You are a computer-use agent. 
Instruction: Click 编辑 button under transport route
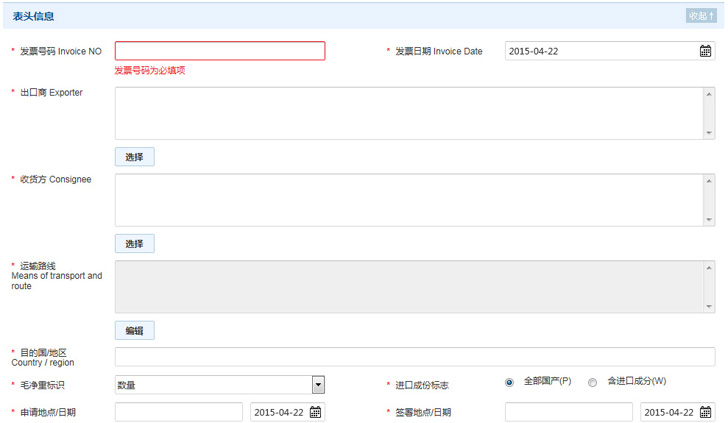[134, 331]
